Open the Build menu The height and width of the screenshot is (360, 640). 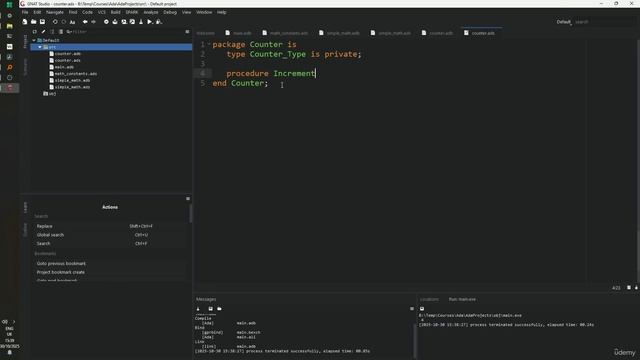point(116,12)
